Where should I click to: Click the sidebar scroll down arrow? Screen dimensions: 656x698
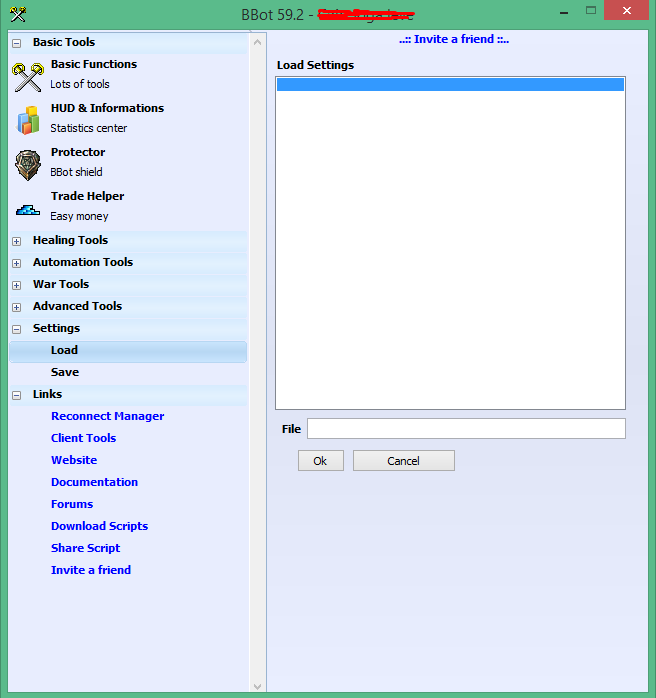pos(258,686)
